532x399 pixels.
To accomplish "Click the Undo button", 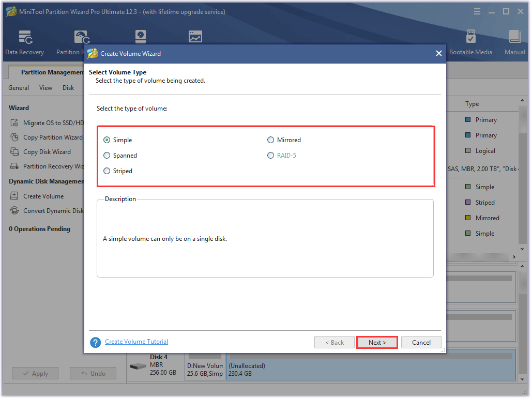I will coord(93,373).
